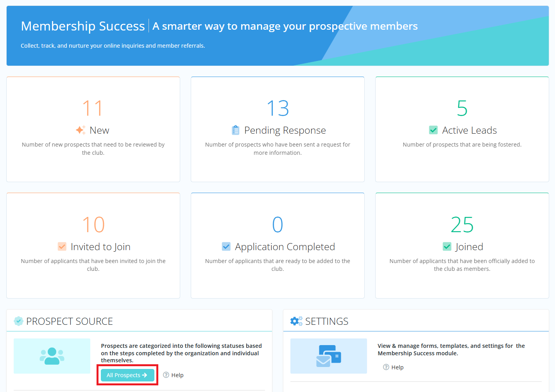
Task: Select the clipboard icon next to Pending Response
Action: point(235,129)
